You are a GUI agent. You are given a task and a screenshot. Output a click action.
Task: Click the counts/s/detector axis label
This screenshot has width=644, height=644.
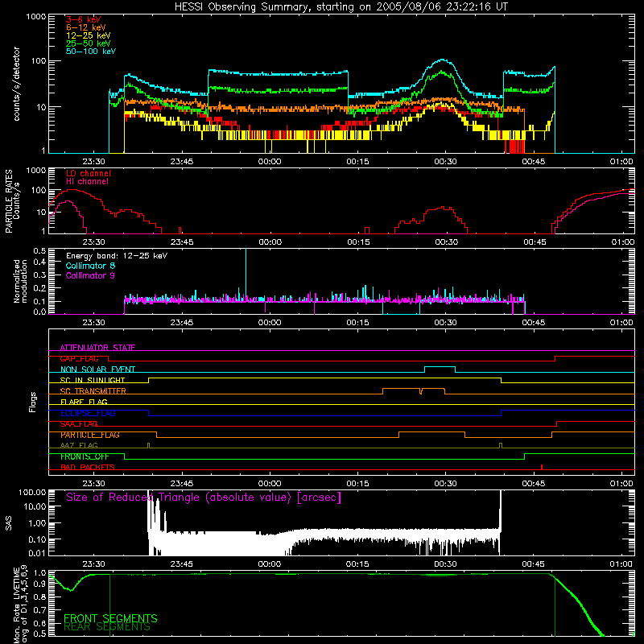click(17, 84)
